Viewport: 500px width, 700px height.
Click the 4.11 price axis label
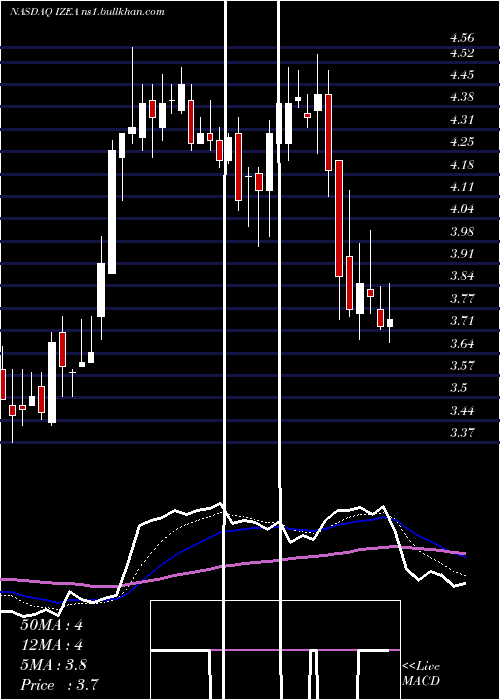click(462, 187)
